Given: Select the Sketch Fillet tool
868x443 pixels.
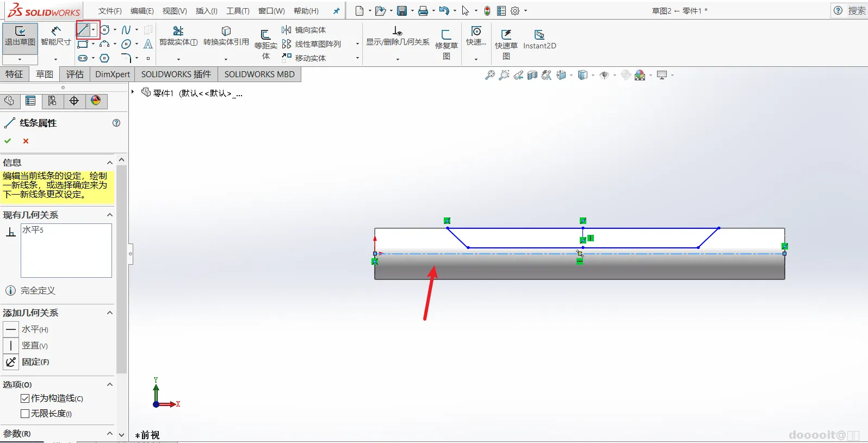Looking at the screenshot, I should [x=126, y=58].
